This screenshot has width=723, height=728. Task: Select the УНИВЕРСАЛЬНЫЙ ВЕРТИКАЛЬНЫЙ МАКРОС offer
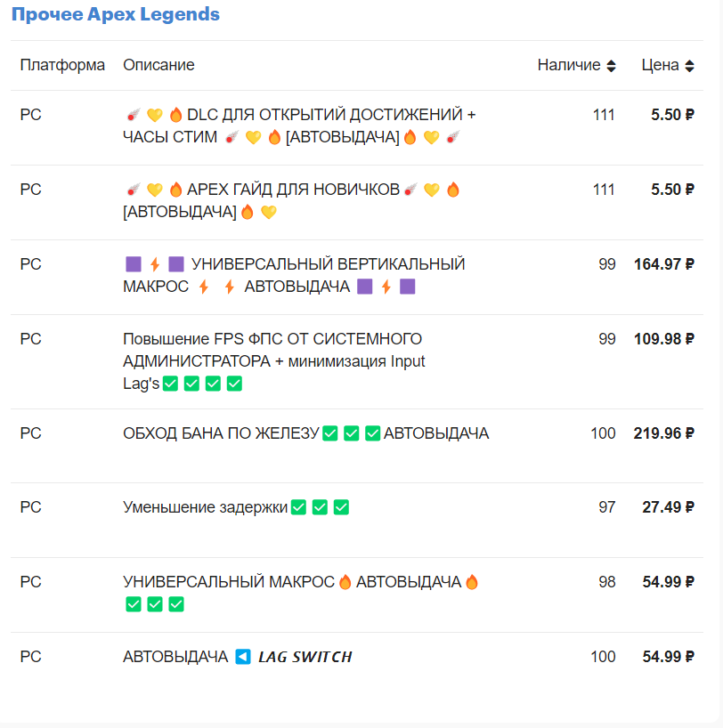(x=328, y=264)
